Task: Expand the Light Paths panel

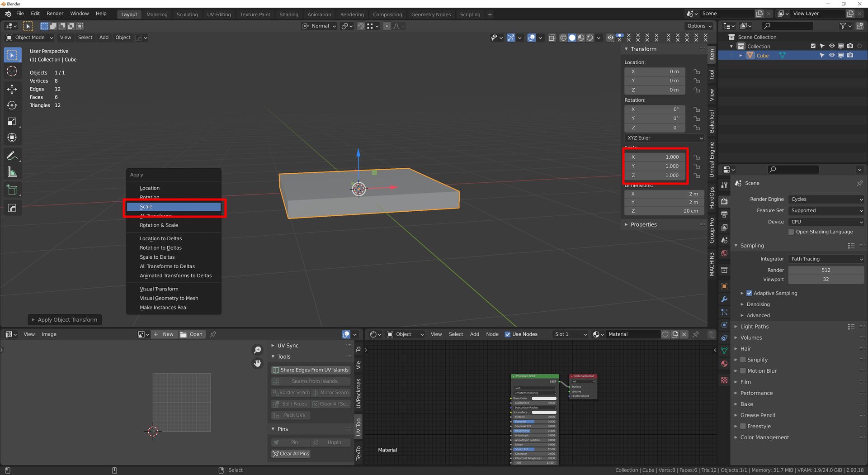Action: point(754,327)
